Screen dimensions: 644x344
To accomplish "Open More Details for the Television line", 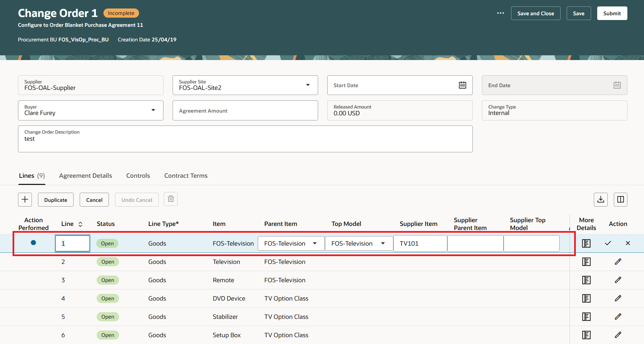I will click(x=586, y=262).
